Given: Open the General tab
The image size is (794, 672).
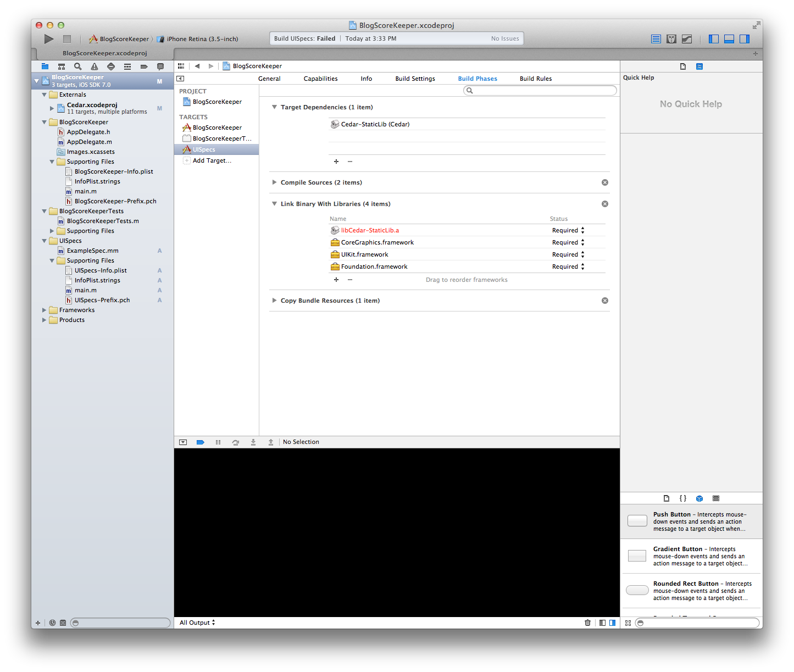Looking at the screenshot, I should (x=269, y=79).
